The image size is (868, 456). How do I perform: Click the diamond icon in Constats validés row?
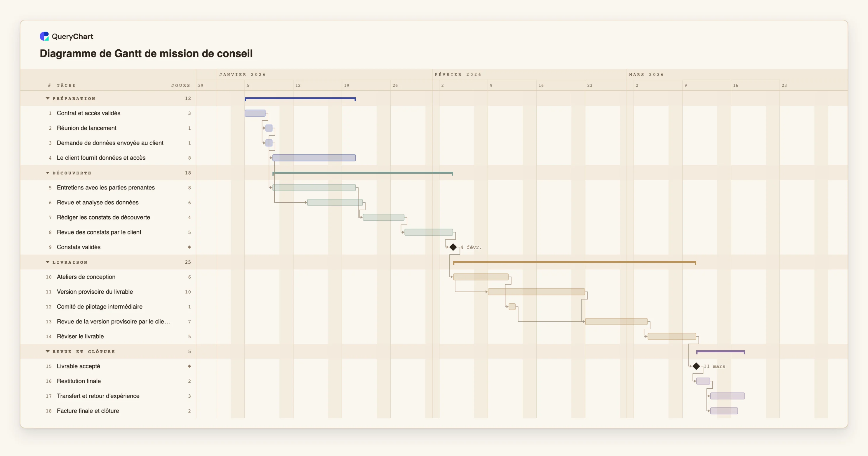189,247
